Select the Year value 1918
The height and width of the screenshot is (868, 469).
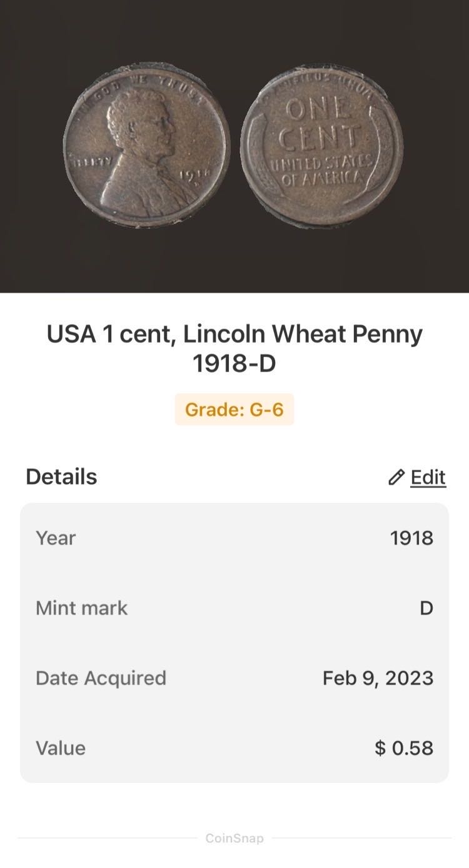click(x=411, y=538)
